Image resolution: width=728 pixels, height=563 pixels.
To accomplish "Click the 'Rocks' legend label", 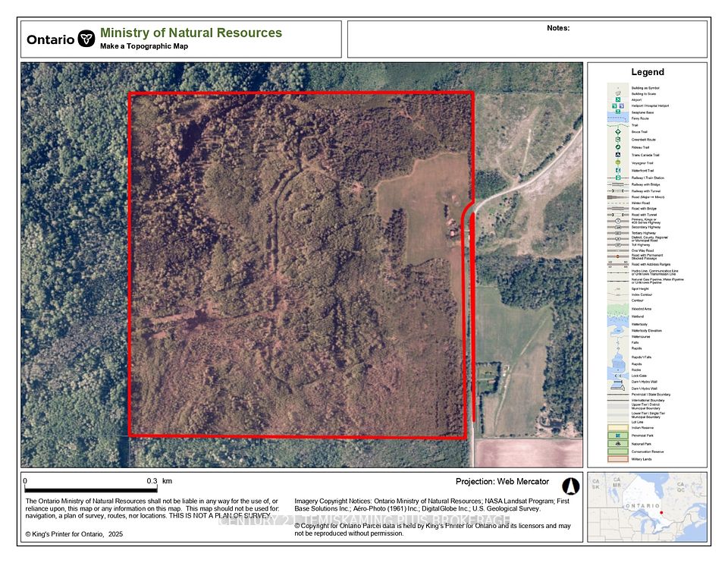I will (x=636, y=370).
